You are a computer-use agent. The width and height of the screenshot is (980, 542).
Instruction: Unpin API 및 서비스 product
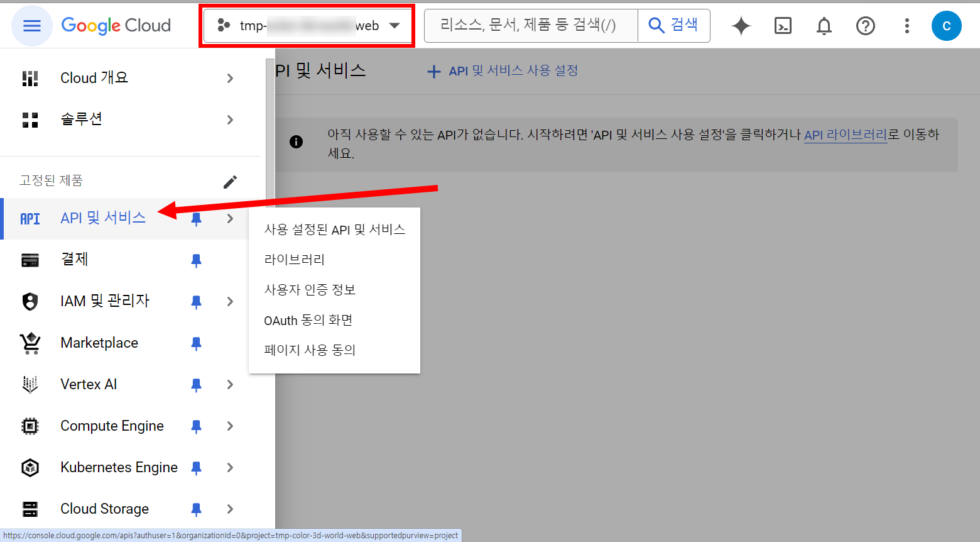pos(196,219)
